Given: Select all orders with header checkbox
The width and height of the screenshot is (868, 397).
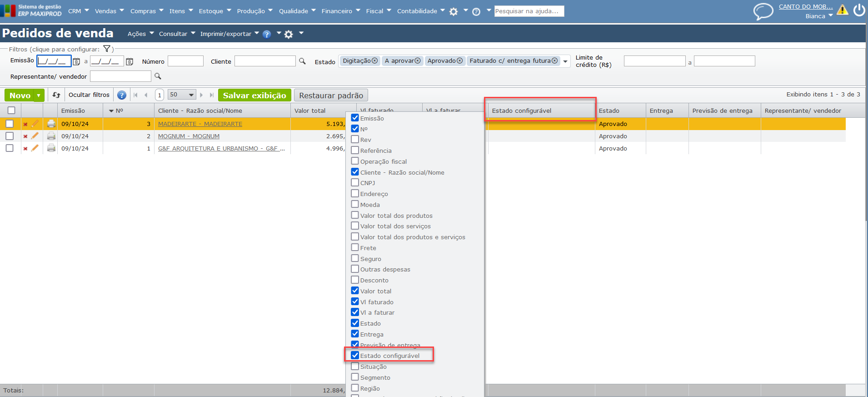Looking at the screenshot, I should pos(11,110).
